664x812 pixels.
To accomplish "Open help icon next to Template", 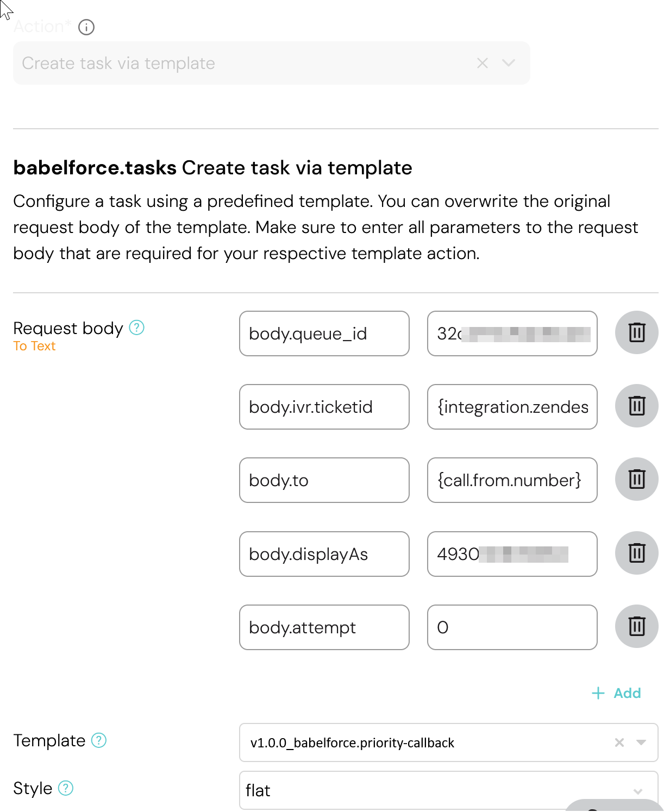I will point(99,740).
